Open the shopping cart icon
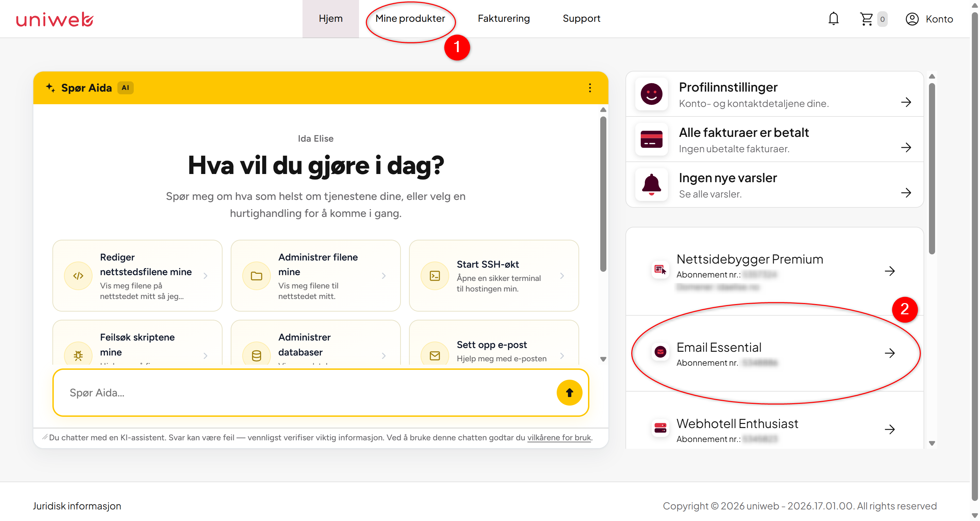This screenshot has width=980, height=521. coord(866,19)
